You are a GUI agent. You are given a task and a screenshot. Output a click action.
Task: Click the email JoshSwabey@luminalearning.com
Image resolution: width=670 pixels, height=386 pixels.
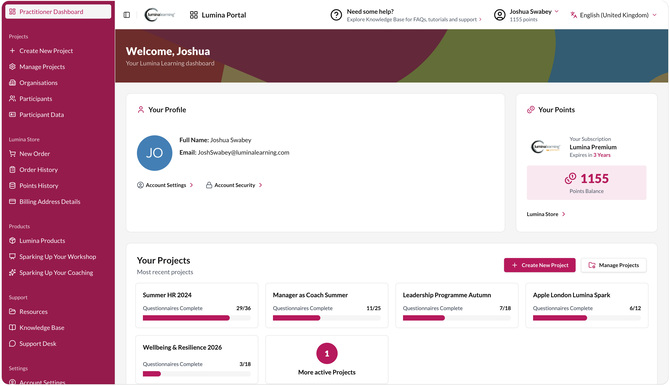pyautogui.click(x=243, y=153)
